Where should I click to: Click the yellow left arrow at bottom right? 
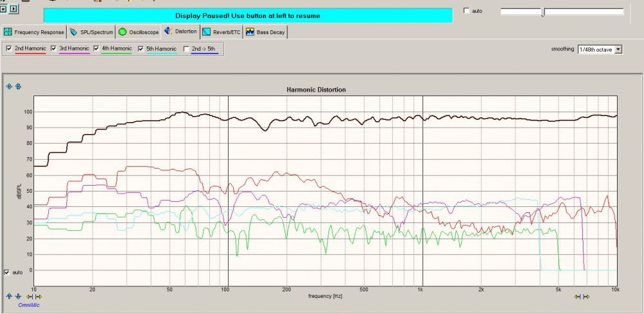(x=578, y=297)
